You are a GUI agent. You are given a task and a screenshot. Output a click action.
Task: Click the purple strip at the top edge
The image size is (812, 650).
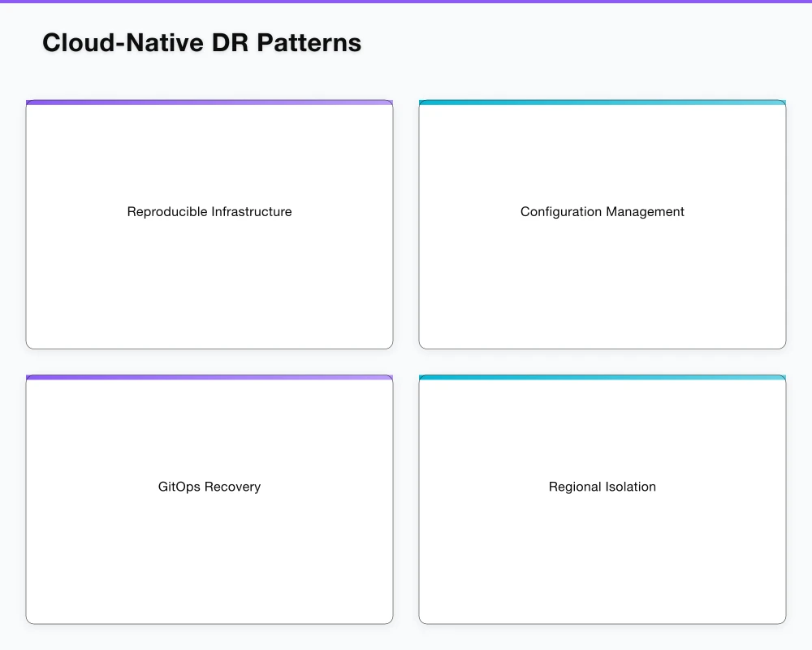(406, 2)
